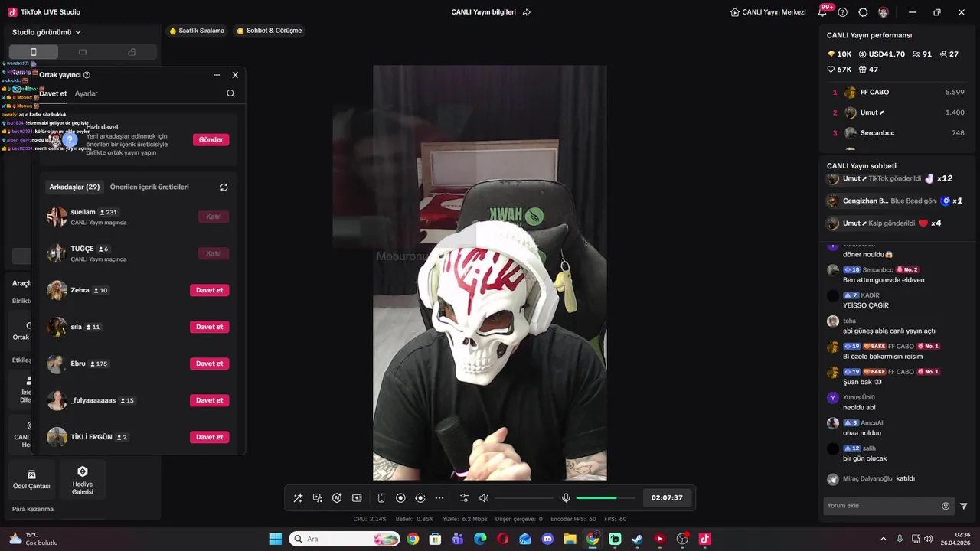980x551 pixels.
Task: Minimize the Ortak yayıncı panel
Action: [x=217, y=75]
